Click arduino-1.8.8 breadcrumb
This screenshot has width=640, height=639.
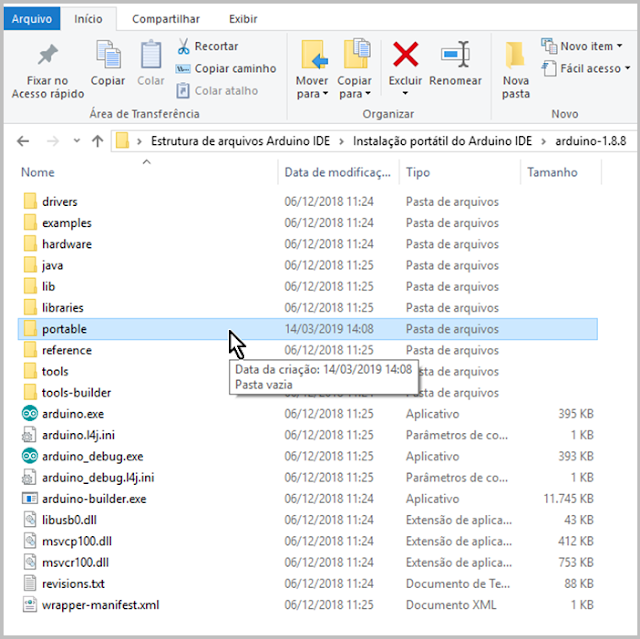[x=591, y=141]
